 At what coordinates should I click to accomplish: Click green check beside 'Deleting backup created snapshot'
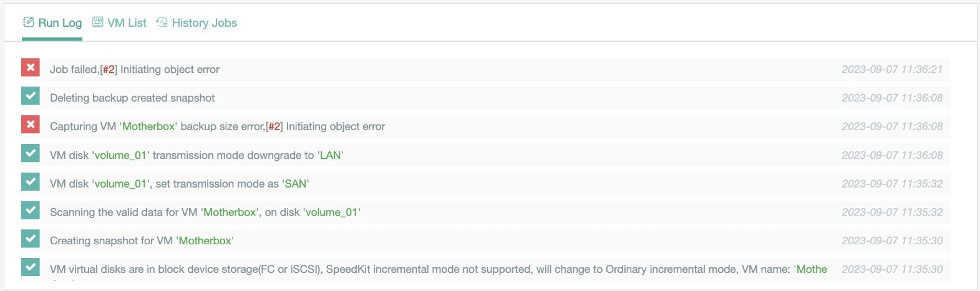click(x=31, y=97)
